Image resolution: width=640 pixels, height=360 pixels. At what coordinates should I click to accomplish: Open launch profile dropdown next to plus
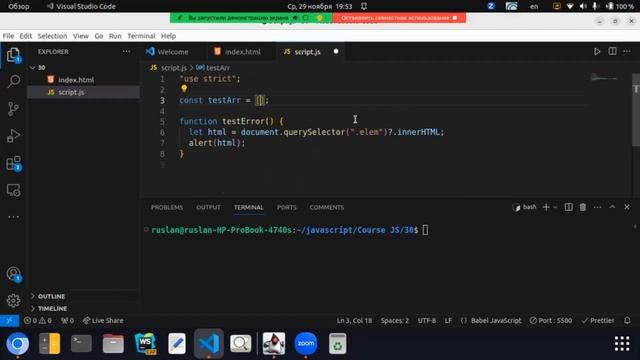pyautogui.click(x=556, y=207)
